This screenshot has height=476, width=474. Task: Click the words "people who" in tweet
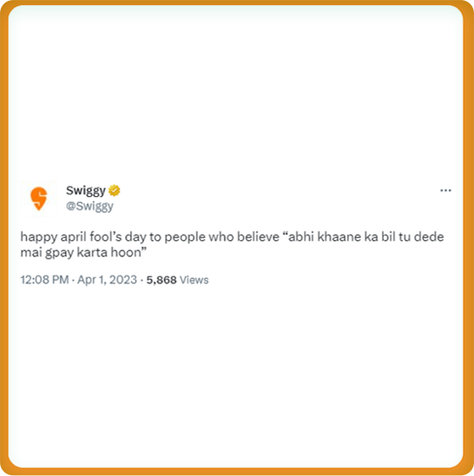(199, 237)
